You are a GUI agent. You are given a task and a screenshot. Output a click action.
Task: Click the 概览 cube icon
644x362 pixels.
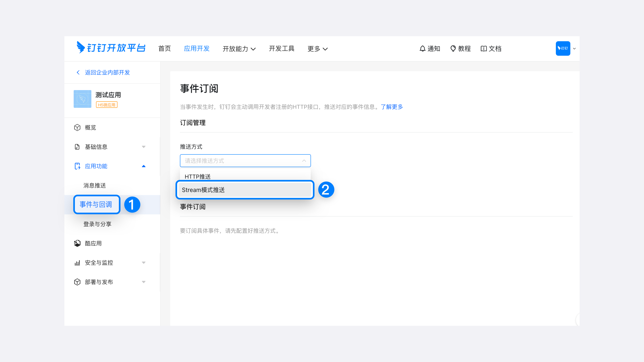click(x=77, y=127)
